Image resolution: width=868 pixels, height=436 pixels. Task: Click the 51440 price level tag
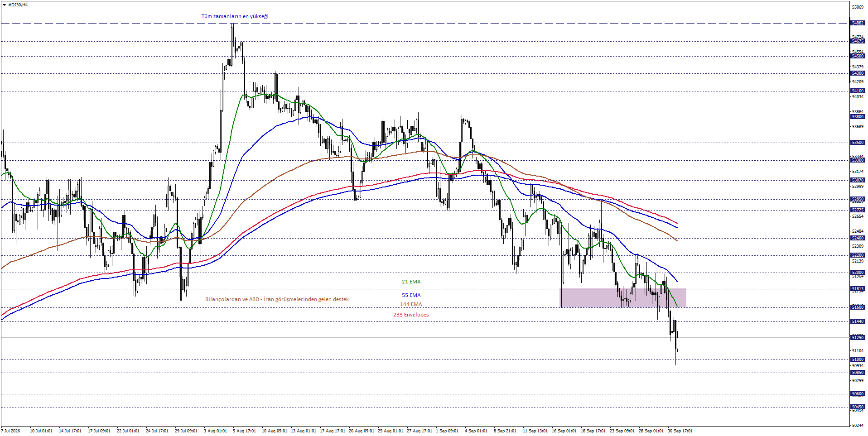858,321
